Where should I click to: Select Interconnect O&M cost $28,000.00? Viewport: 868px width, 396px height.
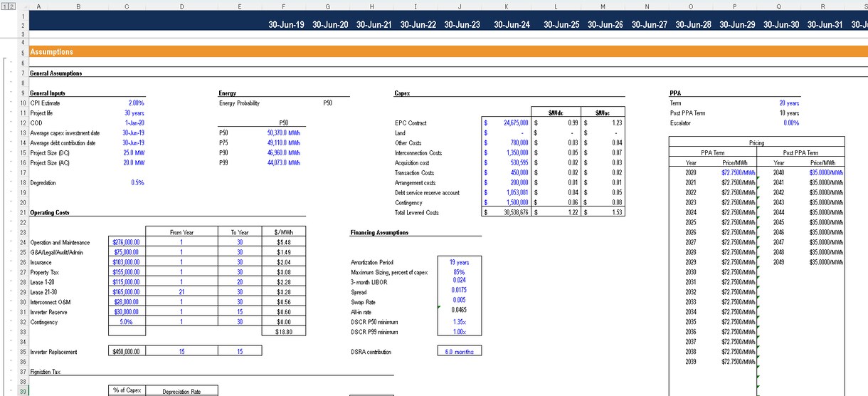point(127,303)
